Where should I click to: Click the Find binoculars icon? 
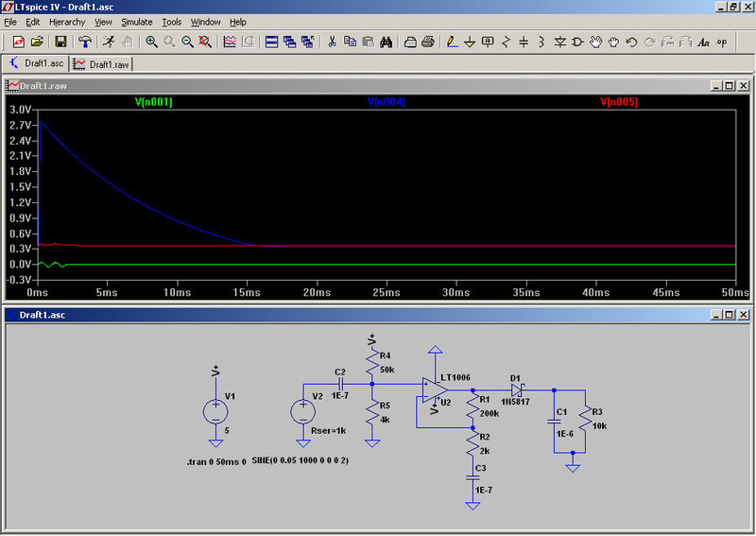click(386, 42)
